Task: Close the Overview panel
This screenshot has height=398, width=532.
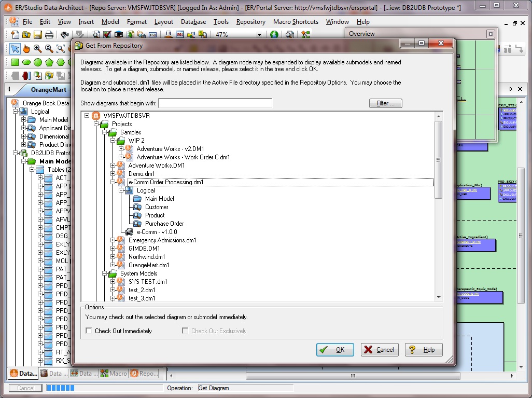Action: click(x=491, y=34)
